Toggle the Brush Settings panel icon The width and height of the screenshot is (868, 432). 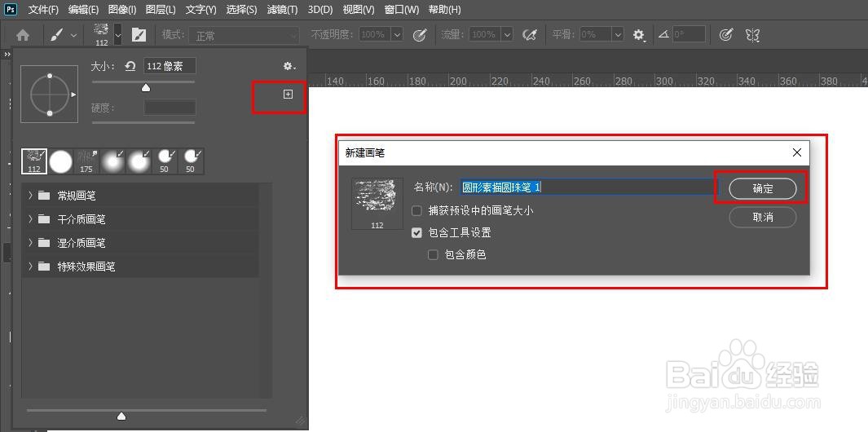(x=139, y=35)
